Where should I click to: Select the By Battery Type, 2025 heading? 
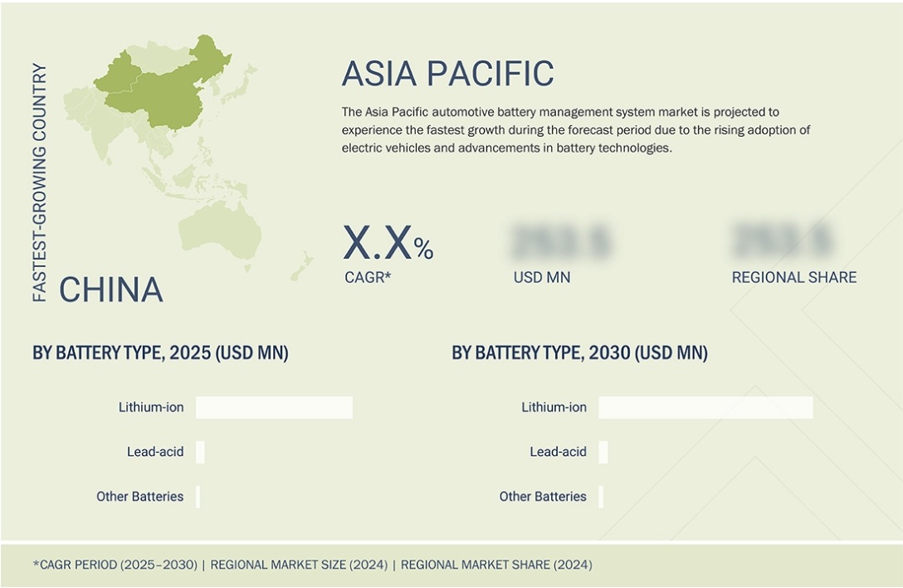(160, 353)
